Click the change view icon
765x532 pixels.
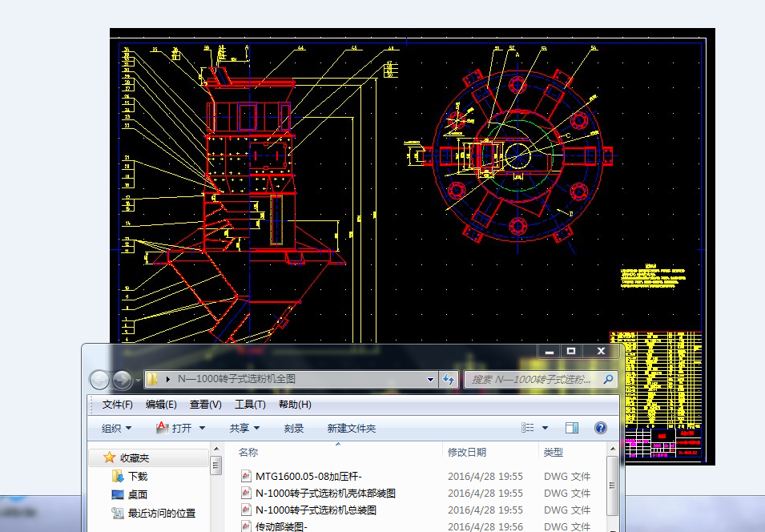point(528,428)
